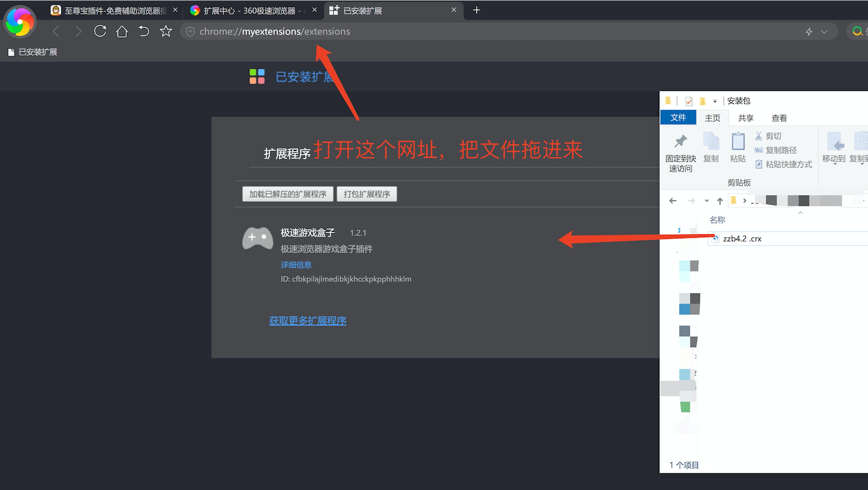868x490 pixels.
Task: Open the 文件 menu in Explorer
Action: pos(678,117)
